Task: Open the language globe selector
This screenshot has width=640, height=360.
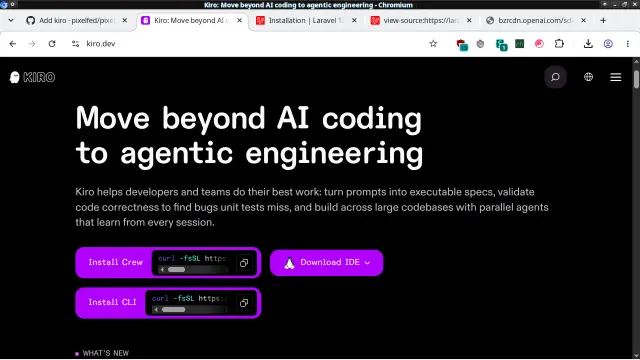Action: coord(588,77)
